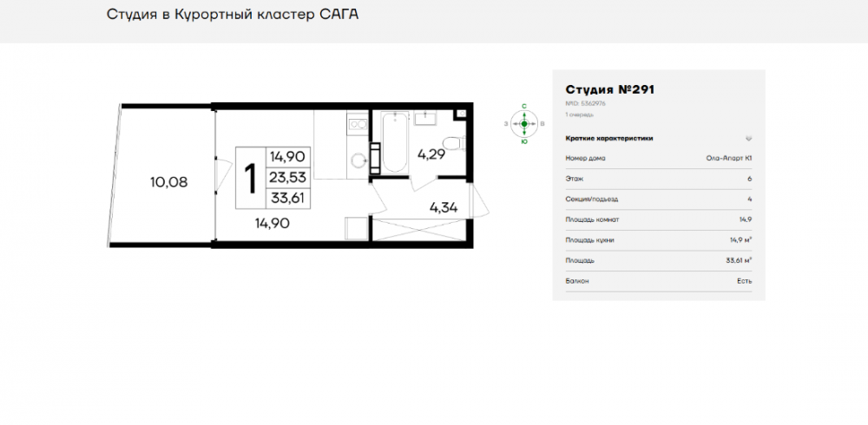Click the 4,29 bathroom area label
Image resolution: width=868 pixels, height=425 pixels.
[431, 157]
